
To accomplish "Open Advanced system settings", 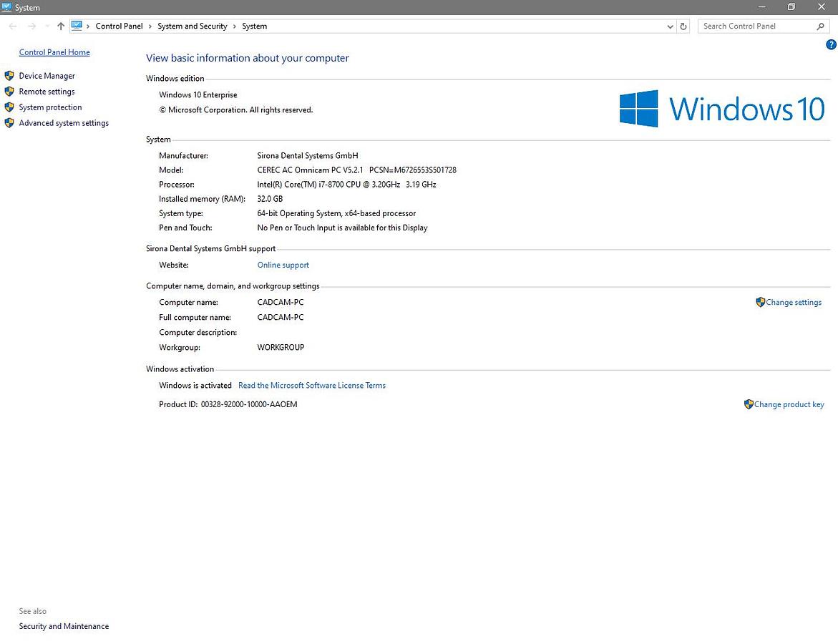I will click(64, 123).
